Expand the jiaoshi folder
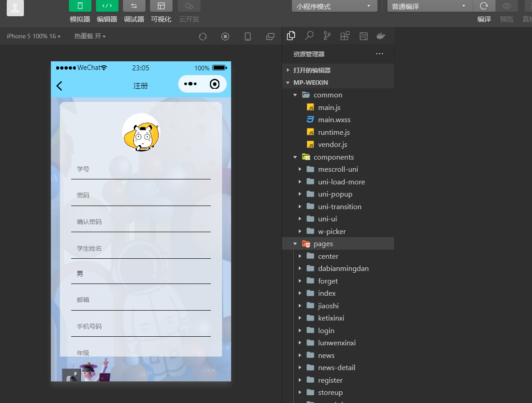Image resolution: width=532 pixels, height=403 pixels. point(338,306)
